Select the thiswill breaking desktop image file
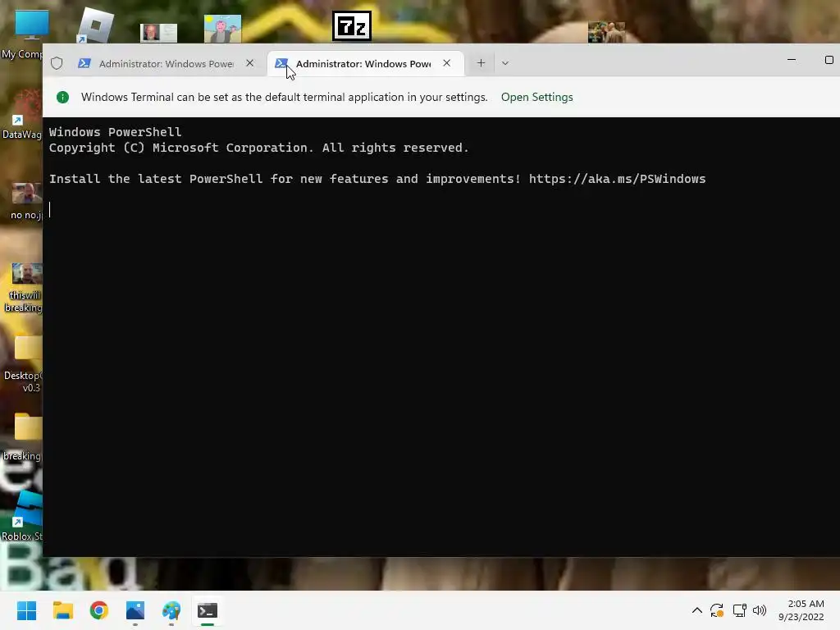 tap(24, 287)
